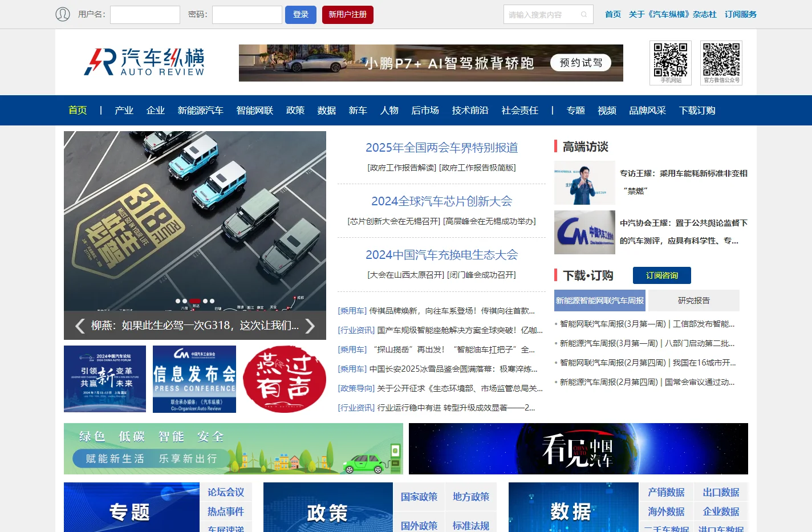Screen dimensions: 812x532
Task: Switch to the 研究报告 tab
Action: (x=694, y=300)
